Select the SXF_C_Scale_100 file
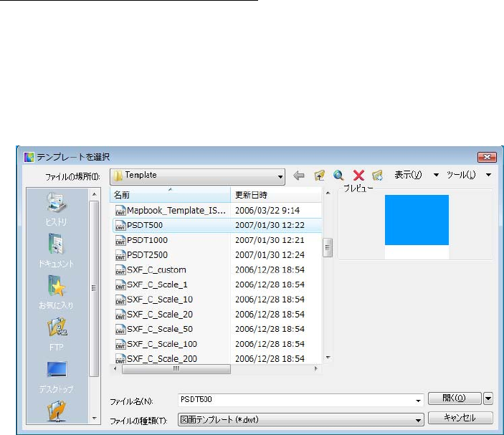This screenshot has height=435, width=504. (162, 344)
